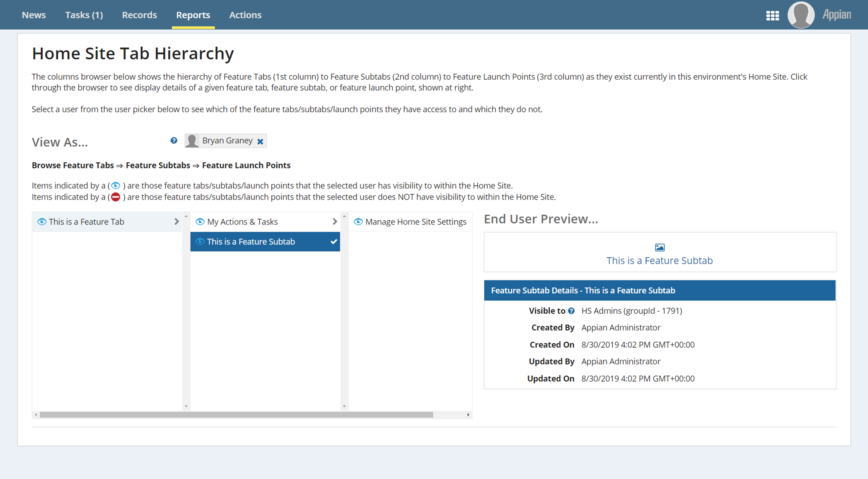Click Feature Subtab Details header bar
The image size is (868, 479).
coord(659,290)
